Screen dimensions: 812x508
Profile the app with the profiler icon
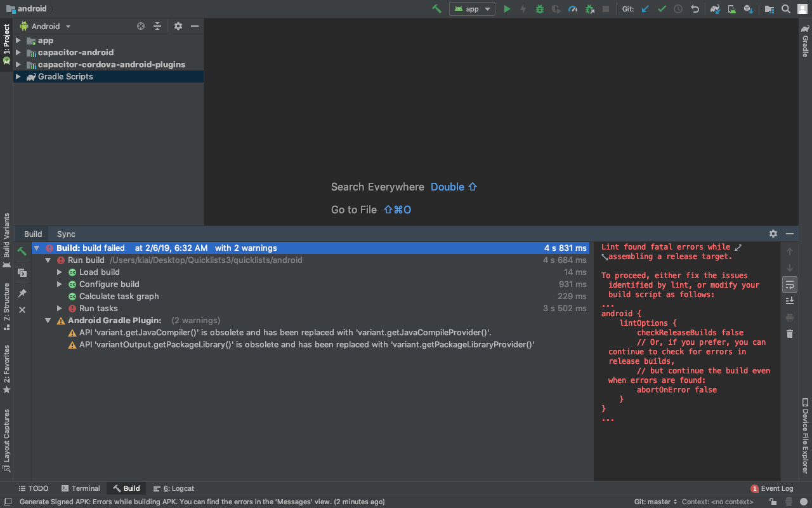(573, 9)
